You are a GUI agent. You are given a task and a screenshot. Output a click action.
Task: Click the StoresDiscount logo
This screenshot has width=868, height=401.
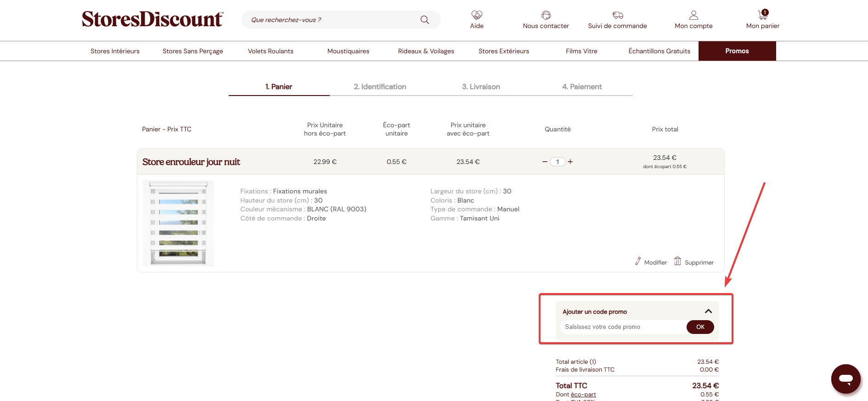click(x=152, y=19)
